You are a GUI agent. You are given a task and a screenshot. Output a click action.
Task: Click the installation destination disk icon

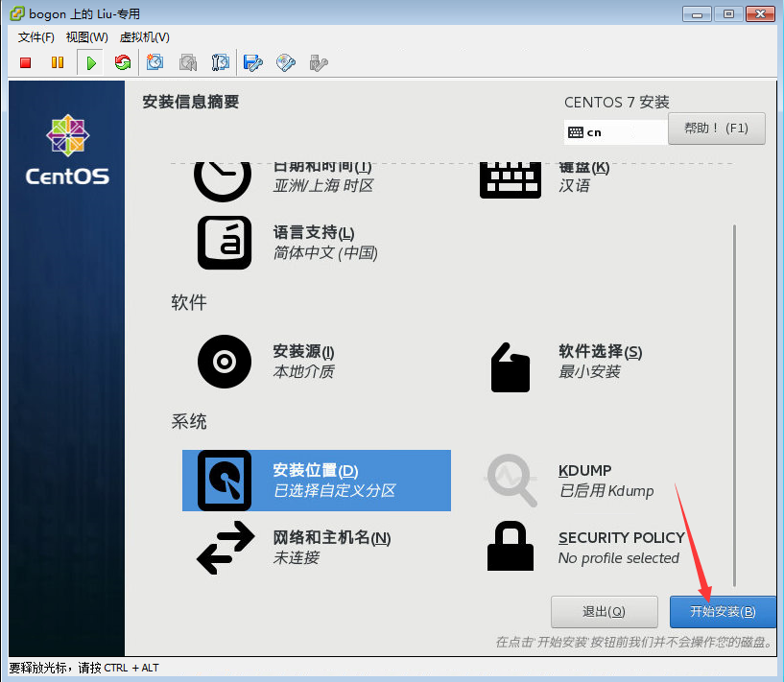(225, 481)
